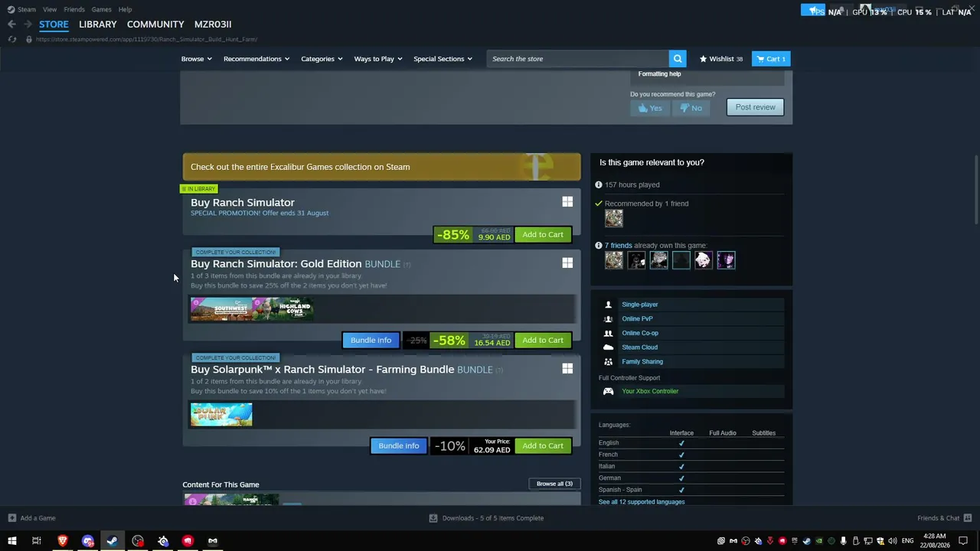Open Bundle info for Solarpunk bundle
This screenshot has width=980, height=551.
pos(399,446)
